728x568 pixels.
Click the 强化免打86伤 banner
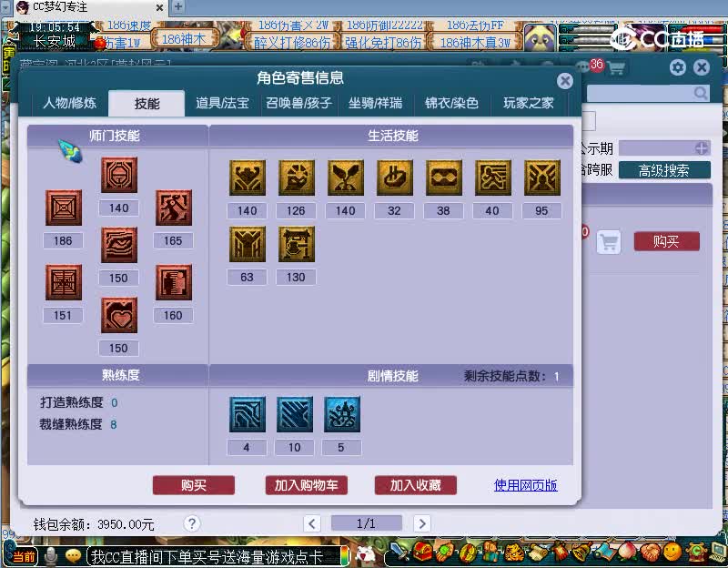383,43
